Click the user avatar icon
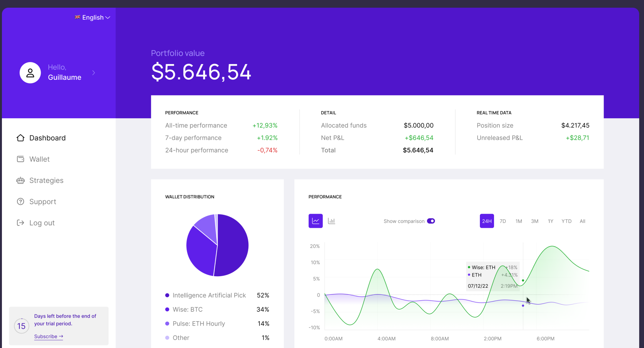This screenshot has height=348, width=644. pos(30,72)
